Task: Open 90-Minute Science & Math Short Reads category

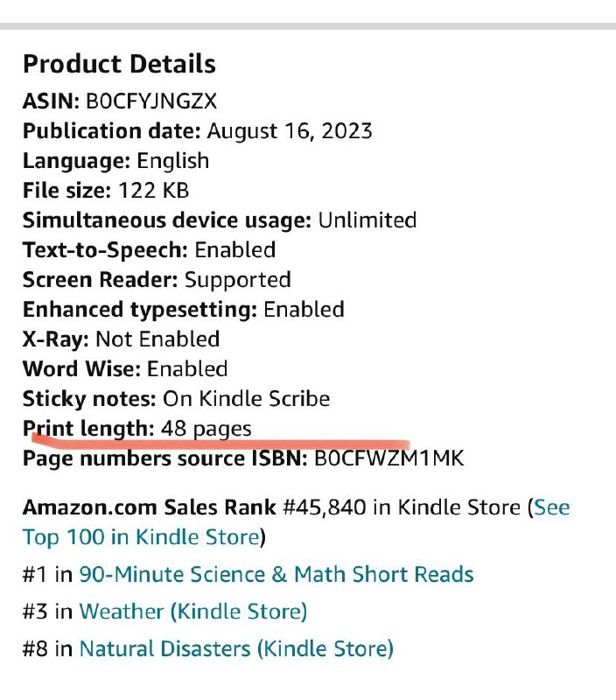Action: (276, 574)
